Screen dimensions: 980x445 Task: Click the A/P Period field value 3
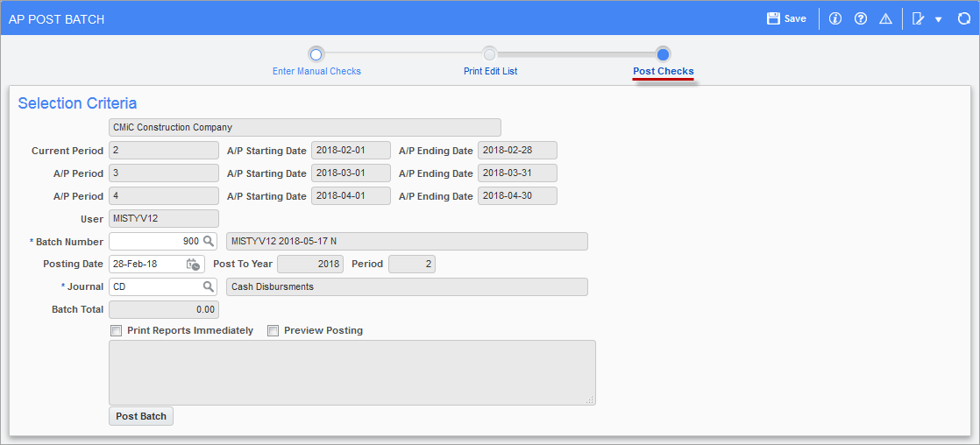(x=164, y=173)
